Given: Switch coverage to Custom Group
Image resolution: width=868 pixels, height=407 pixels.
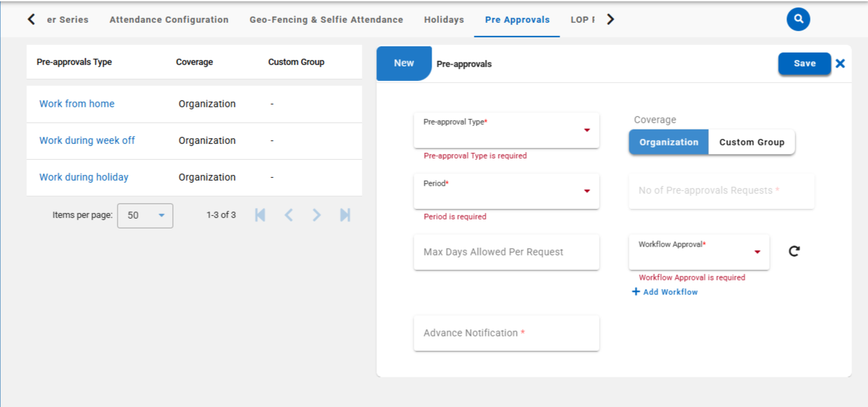Looking at the screenshot, I should coord(751,142).
